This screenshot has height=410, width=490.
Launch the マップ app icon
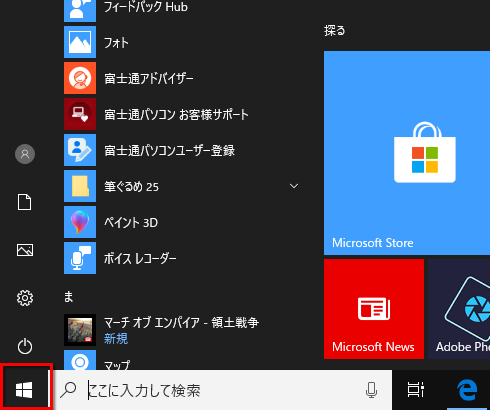[80, 360]
